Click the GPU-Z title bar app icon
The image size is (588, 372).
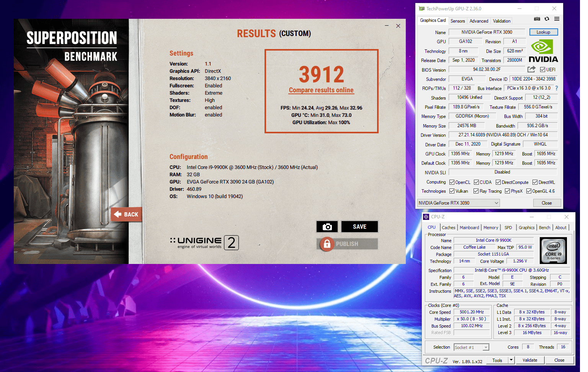pyautogui.click(x=421, y=8)
